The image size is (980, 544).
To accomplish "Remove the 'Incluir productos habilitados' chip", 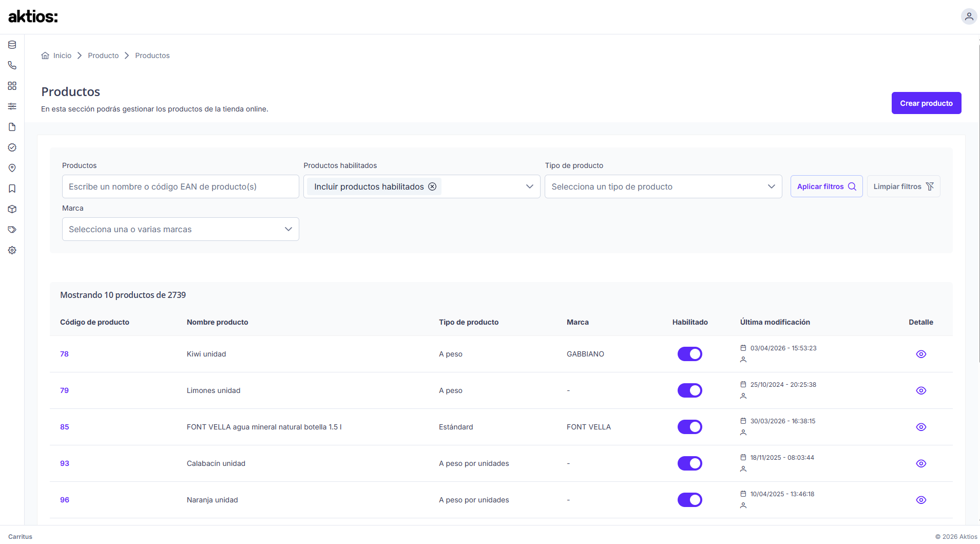I will pos(432,186).
